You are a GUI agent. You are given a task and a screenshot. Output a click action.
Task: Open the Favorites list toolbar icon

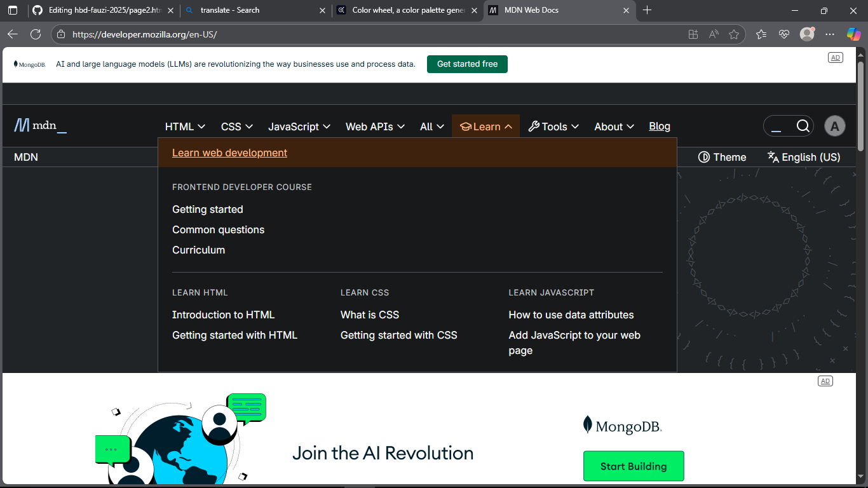pyautogui.click(x=762, y=34)
